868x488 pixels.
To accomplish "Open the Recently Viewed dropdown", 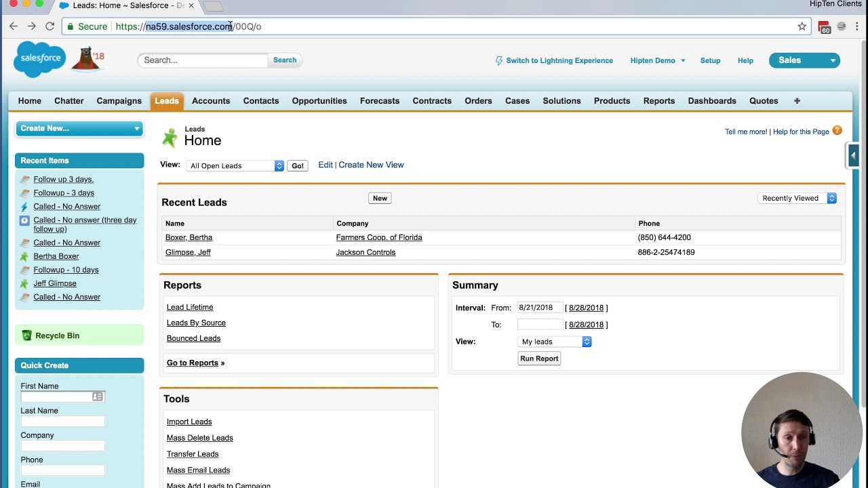I will click(x=797, y=198).
